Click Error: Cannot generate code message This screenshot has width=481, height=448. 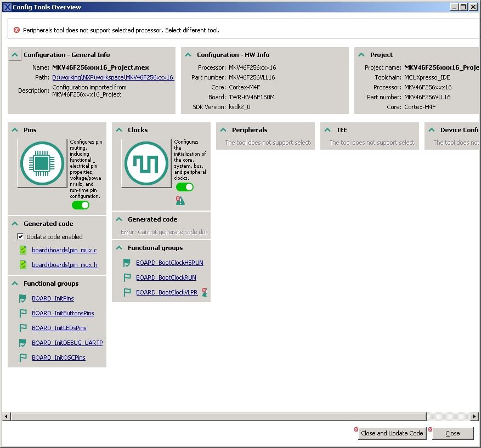pyautogui.click(x=164, y=232)
